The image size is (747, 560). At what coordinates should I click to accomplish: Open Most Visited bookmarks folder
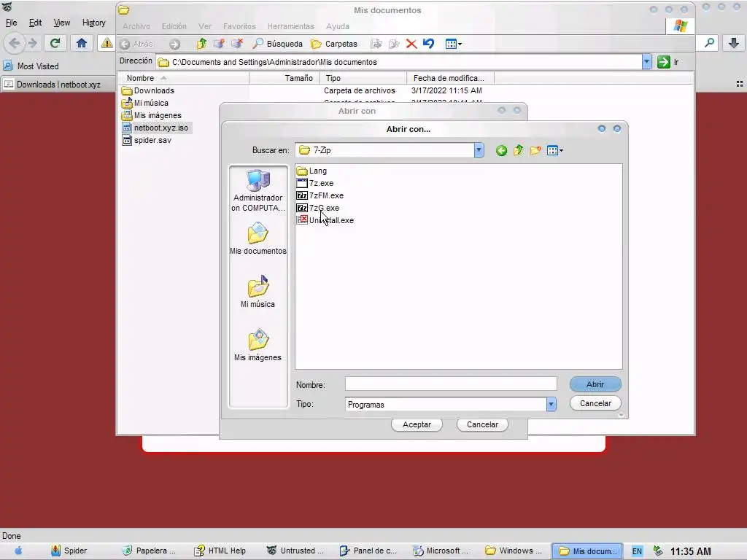[31, 66]
